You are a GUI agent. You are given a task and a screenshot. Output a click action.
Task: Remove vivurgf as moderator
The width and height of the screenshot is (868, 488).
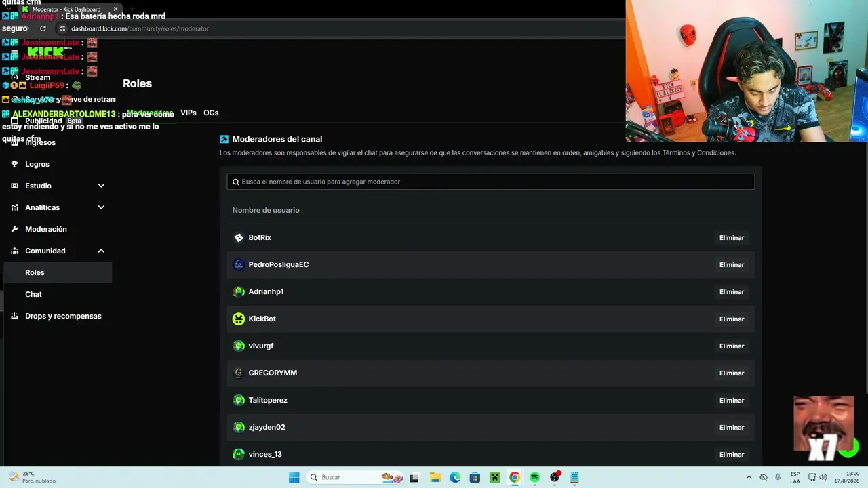pos(732,346)
